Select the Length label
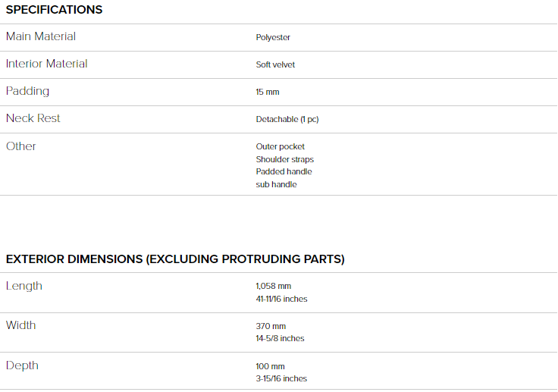This screenshot has height=392, width=558. pyautogui.click(x=24, y=286)
